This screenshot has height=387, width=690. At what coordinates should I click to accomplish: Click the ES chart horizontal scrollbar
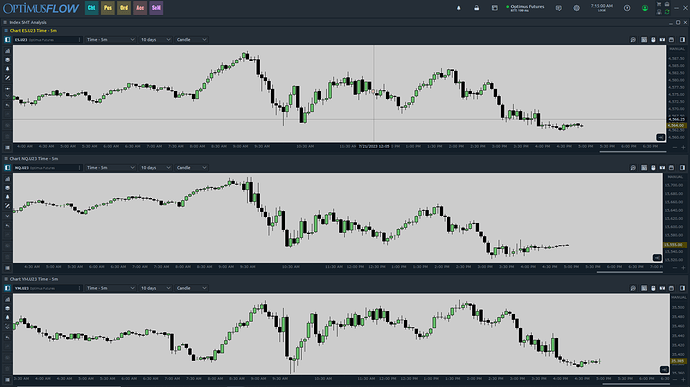[633, 152]
